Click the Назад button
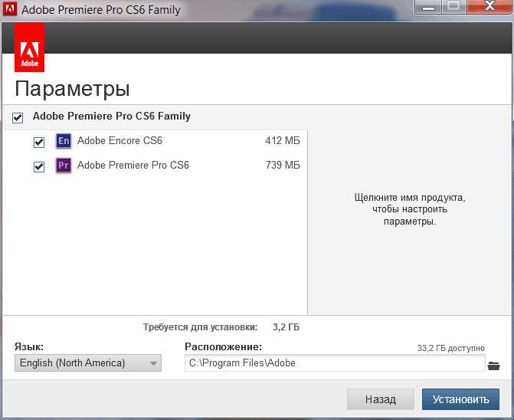This screenshot has width=514, height=420. click(381, 399)
